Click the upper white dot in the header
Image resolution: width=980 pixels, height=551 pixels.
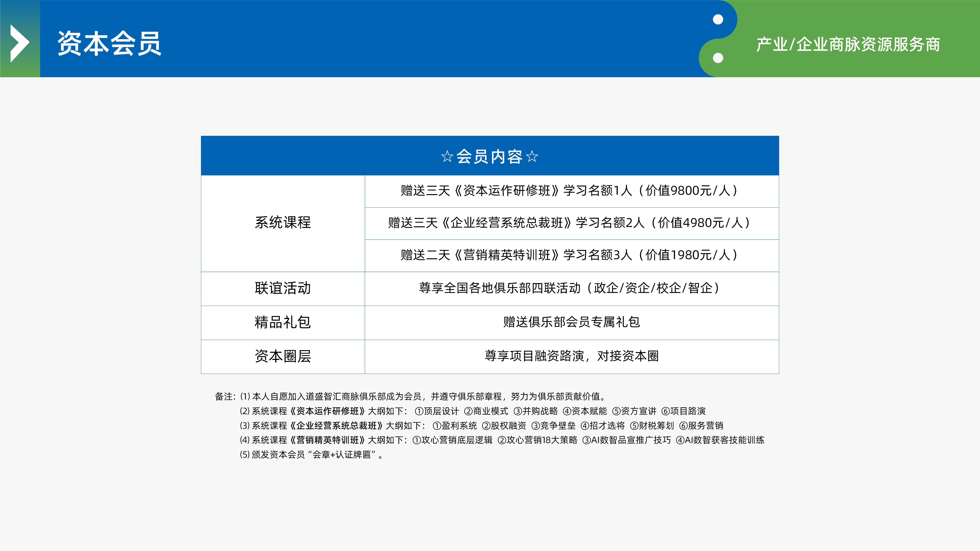[718, 19]
